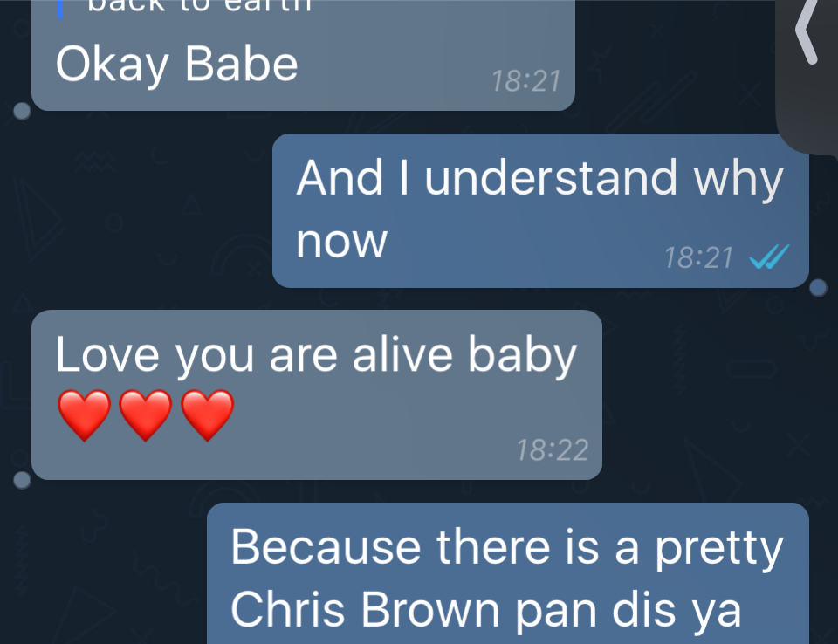Viewport: 838px width, 644px height.
Task: Click the 18:21 timestamp on outgoing message
Action: pos(698,257)
